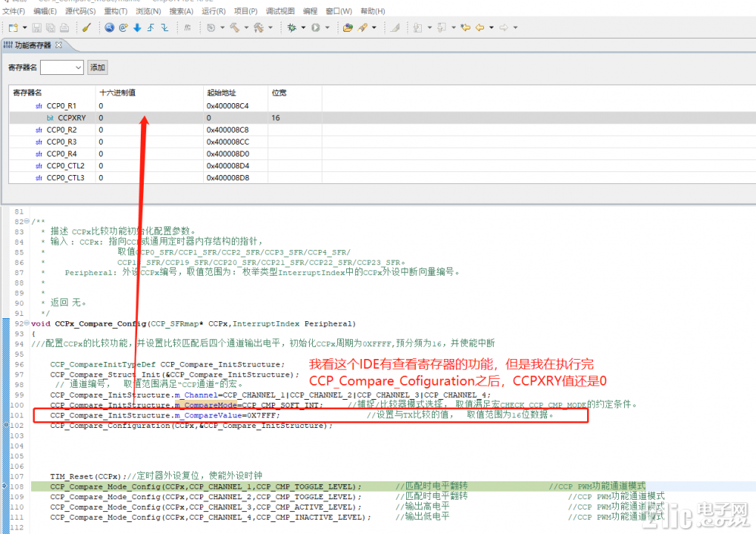This screenshot has height=534, width=756.
Task: Click the New file wizard icon
Action: (x=13, y=28)
